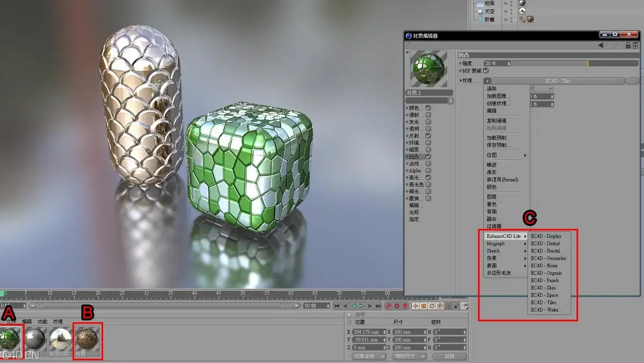Image resolution: width=644 pixels, height=363 pixels.
Task: Open 纹理 menu in material manager
Action: (x=58, y=322)
